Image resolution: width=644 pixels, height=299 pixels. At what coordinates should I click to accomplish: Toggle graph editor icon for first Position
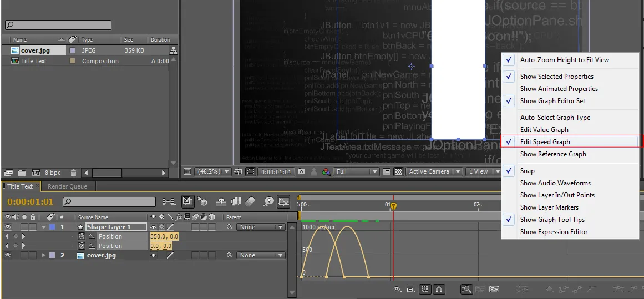[92, 236]
